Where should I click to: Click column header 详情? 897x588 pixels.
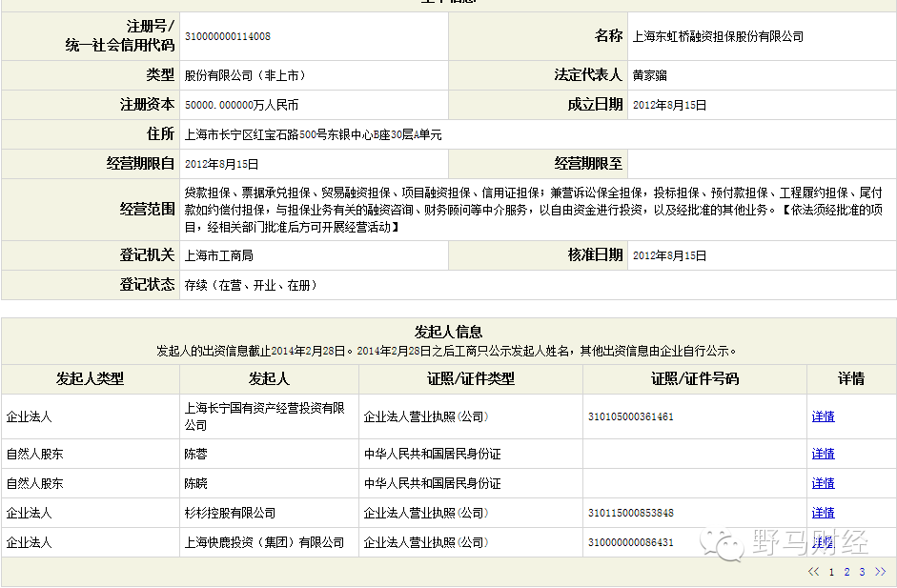coord(851,378)
